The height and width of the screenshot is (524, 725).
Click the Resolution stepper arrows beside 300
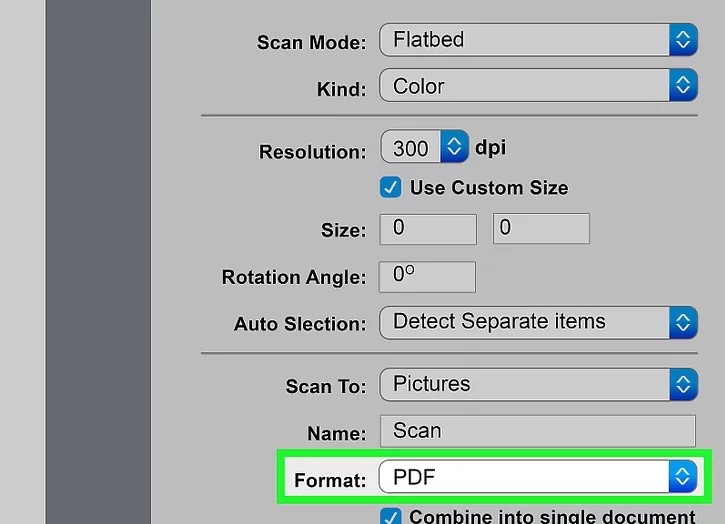[455, 148]
